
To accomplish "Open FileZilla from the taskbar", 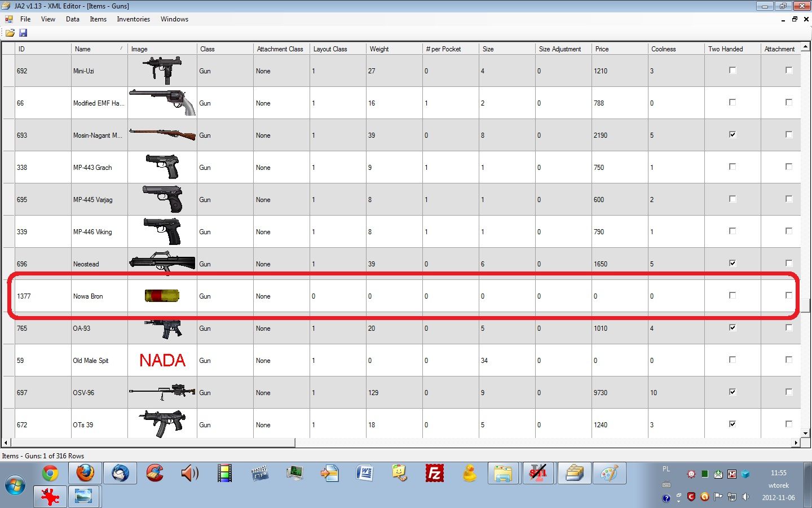I will tap(434, 473).
